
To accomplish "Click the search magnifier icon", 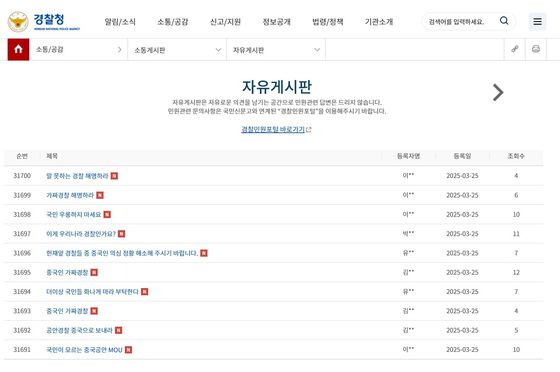I will point(504,21).
